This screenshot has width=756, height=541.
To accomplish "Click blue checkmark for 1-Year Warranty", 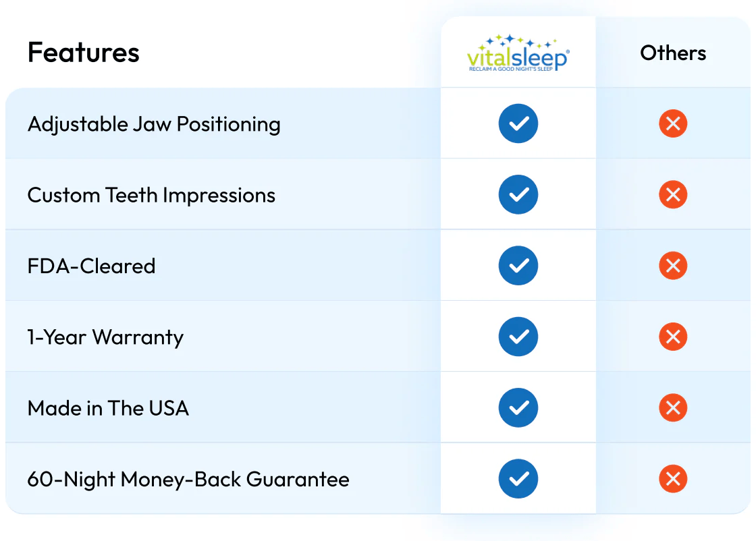I will (x=518, y=337).
